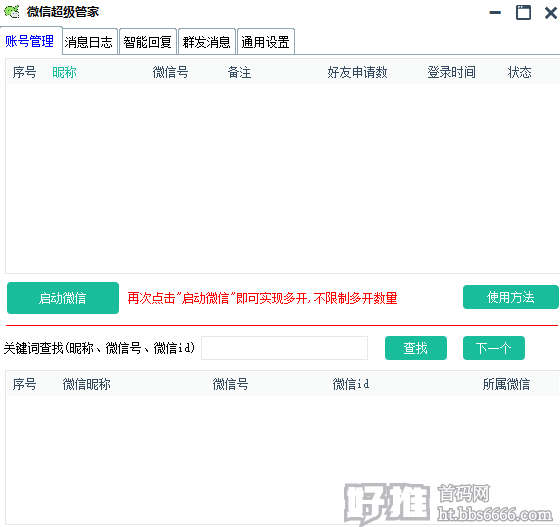Click the 登录时间 column header
The height and width of the screenshot is (527, 560).
451,72
